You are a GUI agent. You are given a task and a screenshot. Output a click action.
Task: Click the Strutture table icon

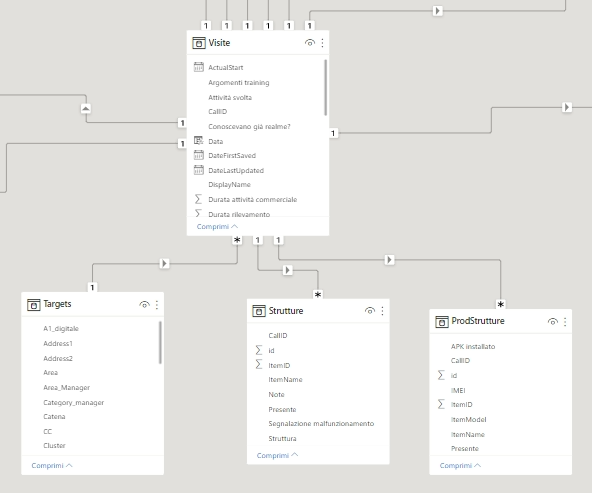click(x=259, y=311)
